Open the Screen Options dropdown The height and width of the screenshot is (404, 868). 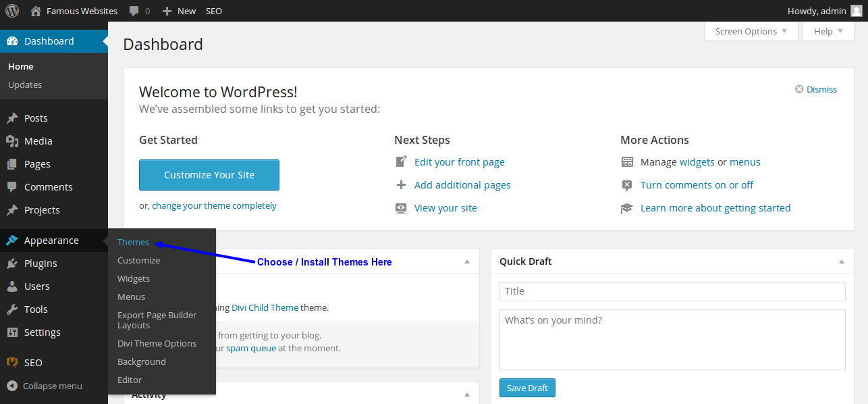click(x=750, y=31)
